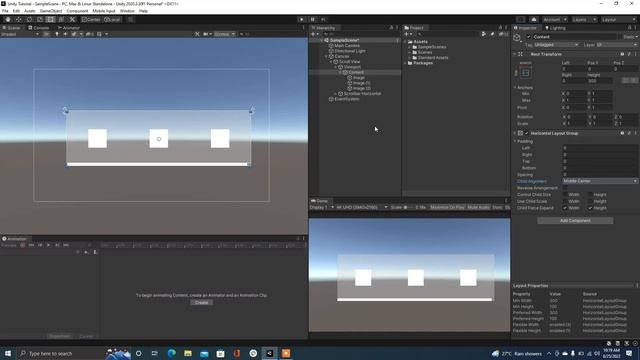640x360 pixels.
Task: Click the Step frame button
Action: click(323, 20)
